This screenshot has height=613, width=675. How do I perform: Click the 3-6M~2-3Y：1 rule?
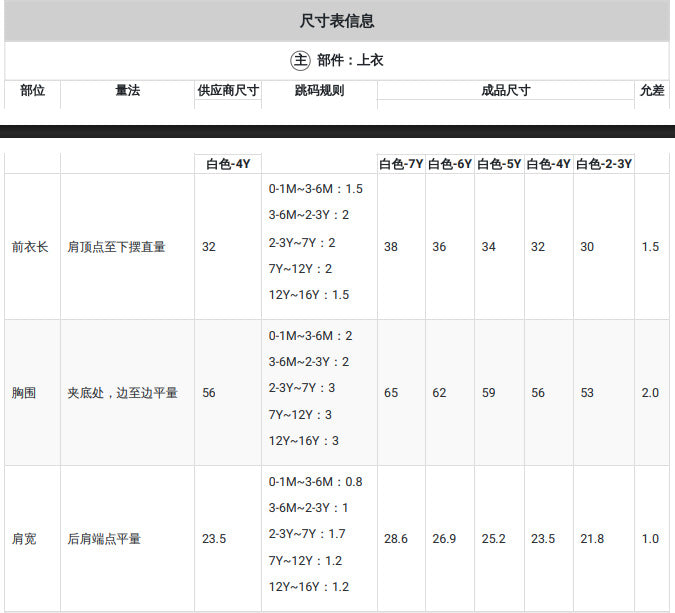(x=308, y=508)
